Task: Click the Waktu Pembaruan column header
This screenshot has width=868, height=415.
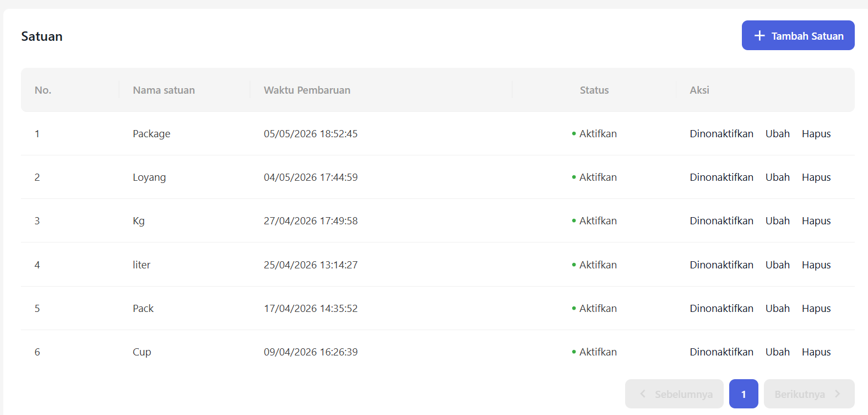Action: pyautogui.click(x=307, y=90)
